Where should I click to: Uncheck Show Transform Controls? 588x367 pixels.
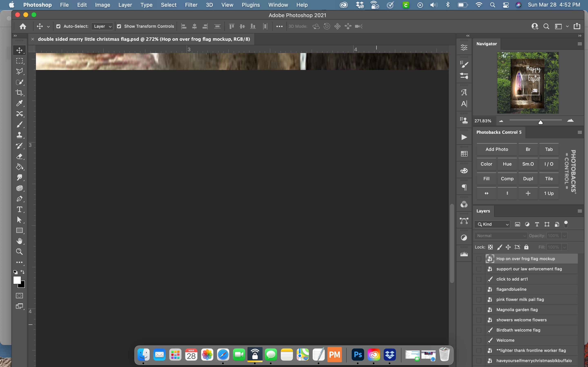coord(119,26)
